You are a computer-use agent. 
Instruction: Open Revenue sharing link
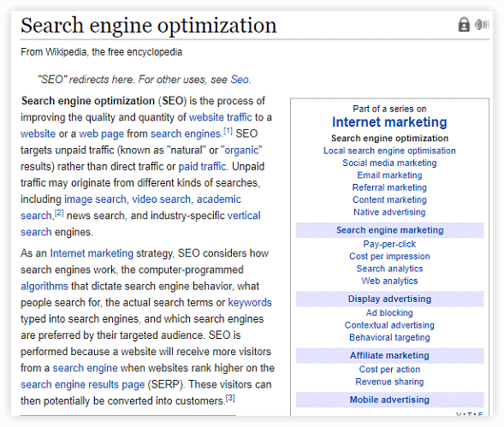click(389, 382)
